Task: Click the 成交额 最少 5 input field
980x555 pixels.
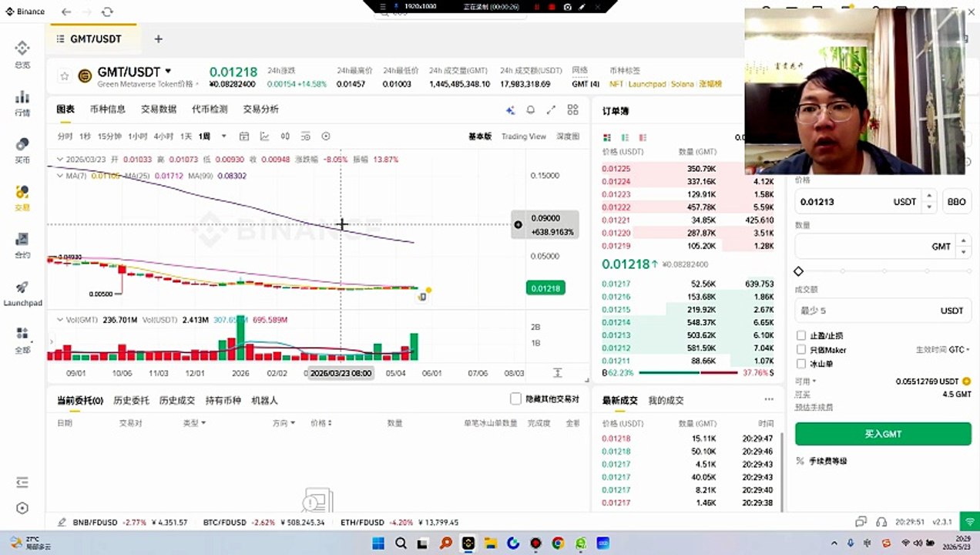Action: coord(883,311)
